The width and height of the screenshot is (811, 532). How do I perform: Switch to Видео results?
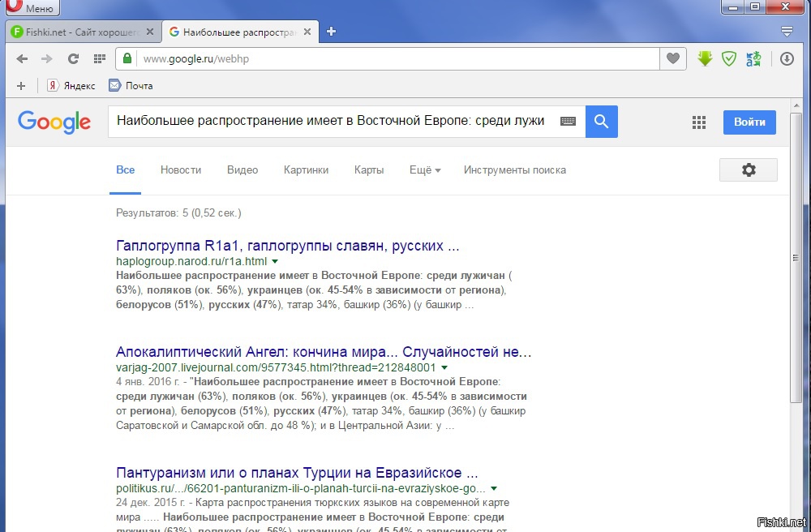pos(242,170)
